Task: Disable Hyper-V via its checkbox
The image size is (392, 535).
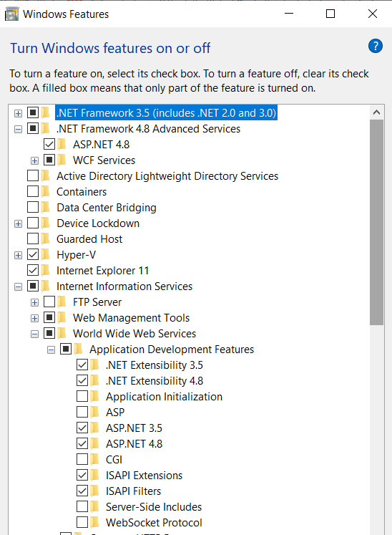Action: click(x=33, y=254)
